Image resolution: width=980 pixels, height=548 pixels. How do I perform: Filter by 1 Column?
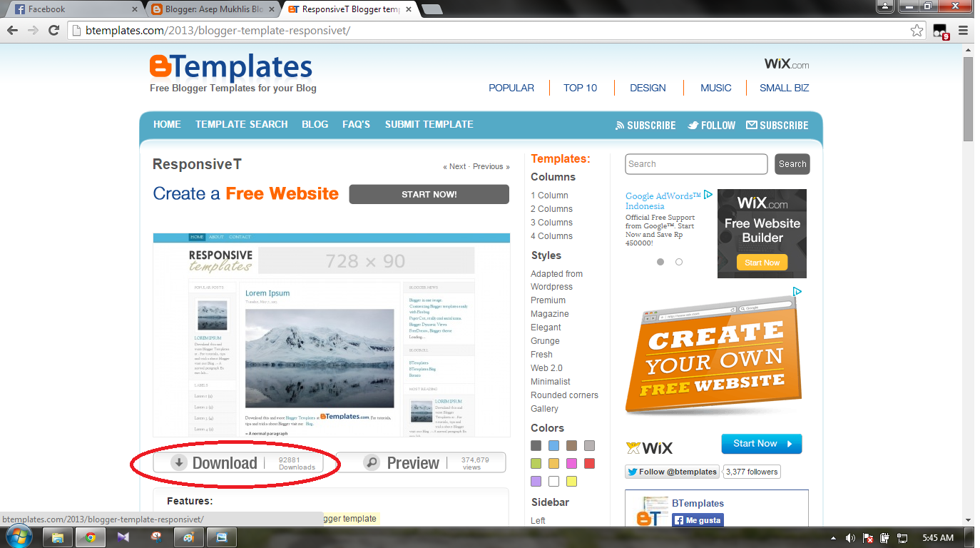point(549,196)
